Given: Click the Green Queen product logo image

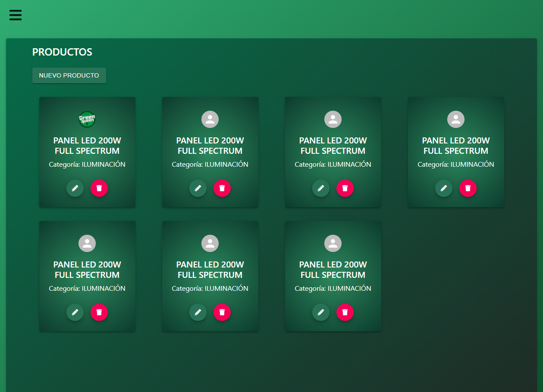Looking at the screenshot, I should tap(87, 119).
